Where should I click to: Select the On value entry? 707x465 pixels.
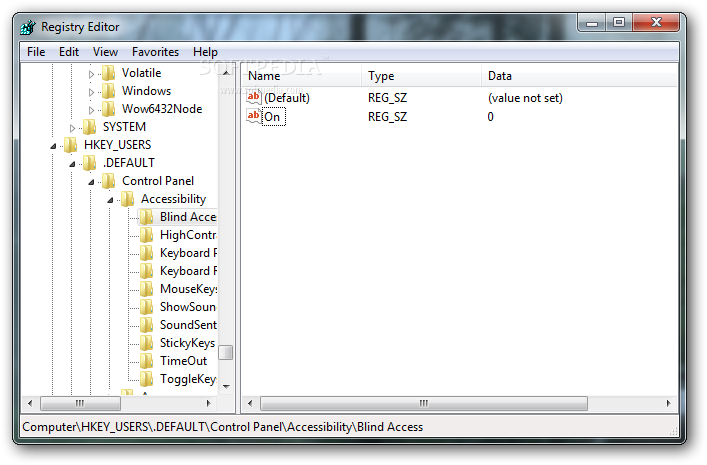[x=273, y=117]
